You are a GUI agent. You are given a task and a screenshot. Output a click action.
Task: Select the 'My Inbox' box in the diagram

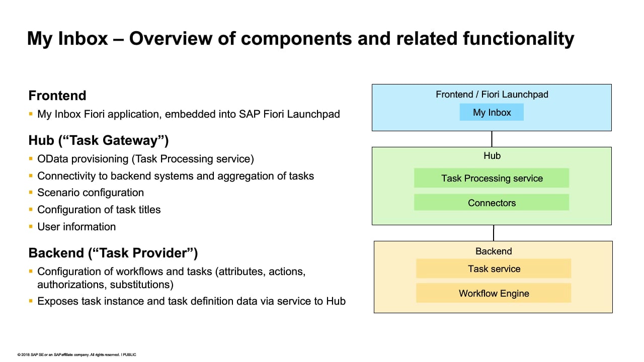[x=492, y=112]
